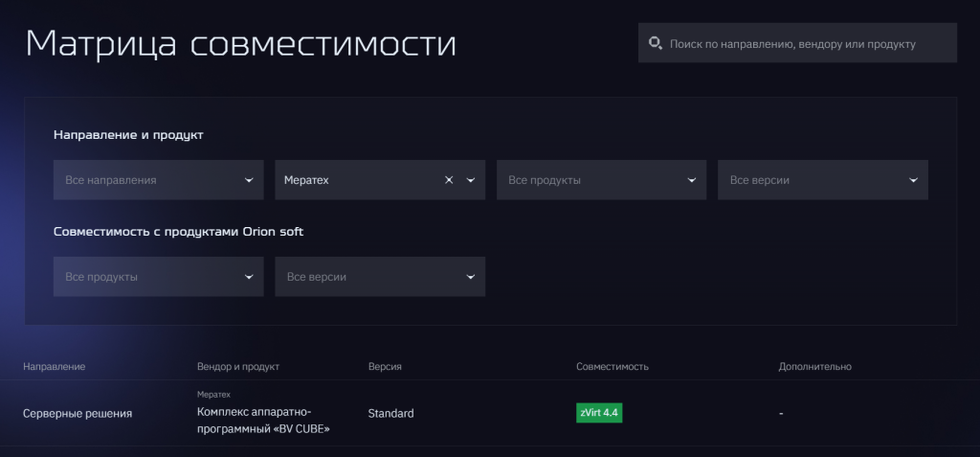Open the Все направления dropdown
The height and width of the screenshot is (457, 980).
pos(158,180)
